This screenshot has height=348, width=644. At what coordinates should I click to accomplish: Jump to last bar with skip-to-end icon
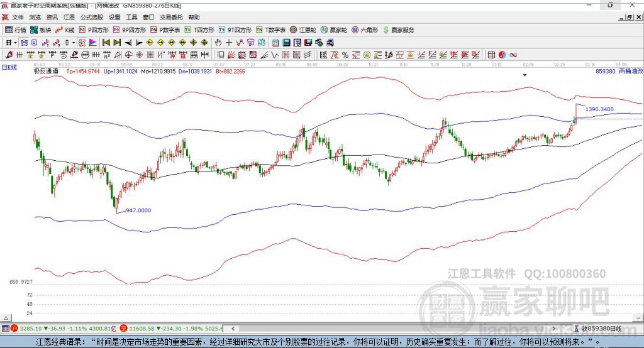pos(117,43)
